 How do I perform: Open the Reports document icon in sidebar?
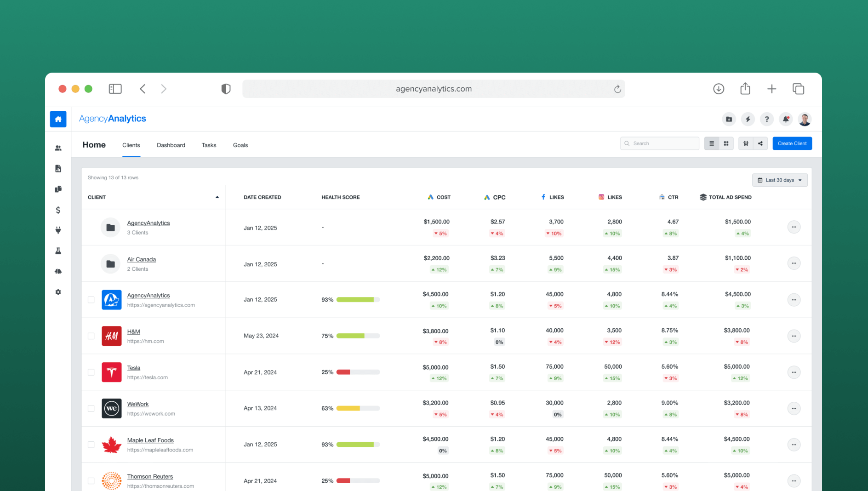coord(58,169)
